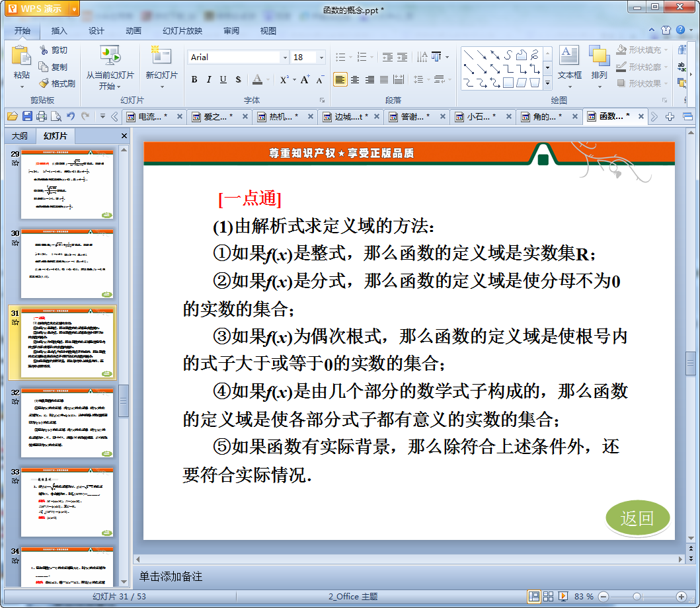Click the zoom slider handle
This screenshot has height=608, width=700.
click(x=637, y=596)
